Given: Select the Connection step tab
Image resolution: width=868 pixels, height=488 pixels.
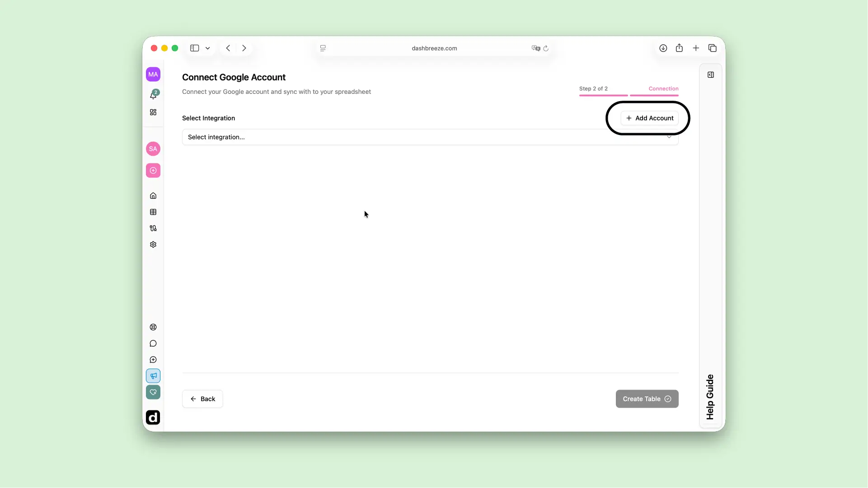Looking at the screenshot, I should tap(664, 89).
